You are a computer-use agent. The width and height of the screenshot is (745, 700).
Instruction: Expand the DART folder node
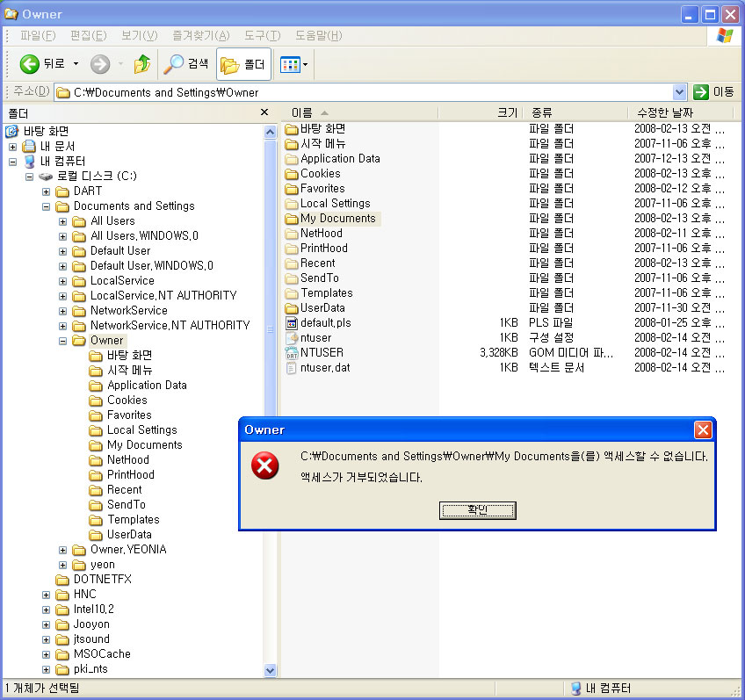tap(46, 191)
